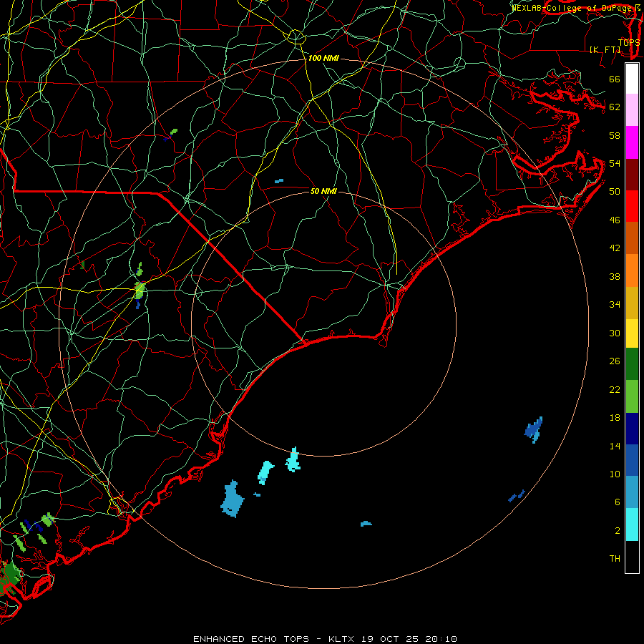
Task: Click the 2 legend value
Action: pos(617,530)
